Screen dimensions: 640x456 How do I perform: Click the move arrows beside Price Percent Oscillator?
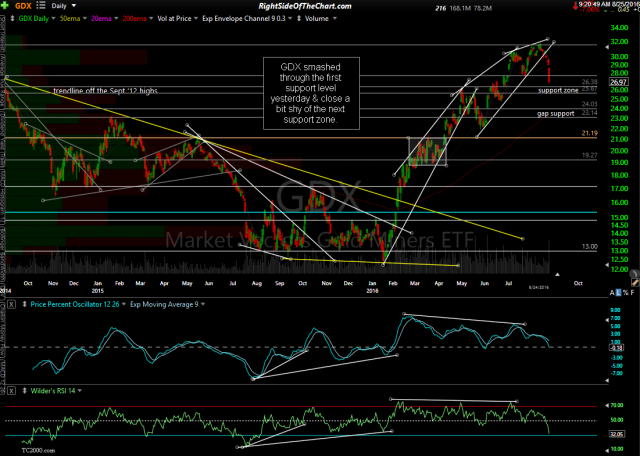[x=24, y=304]
